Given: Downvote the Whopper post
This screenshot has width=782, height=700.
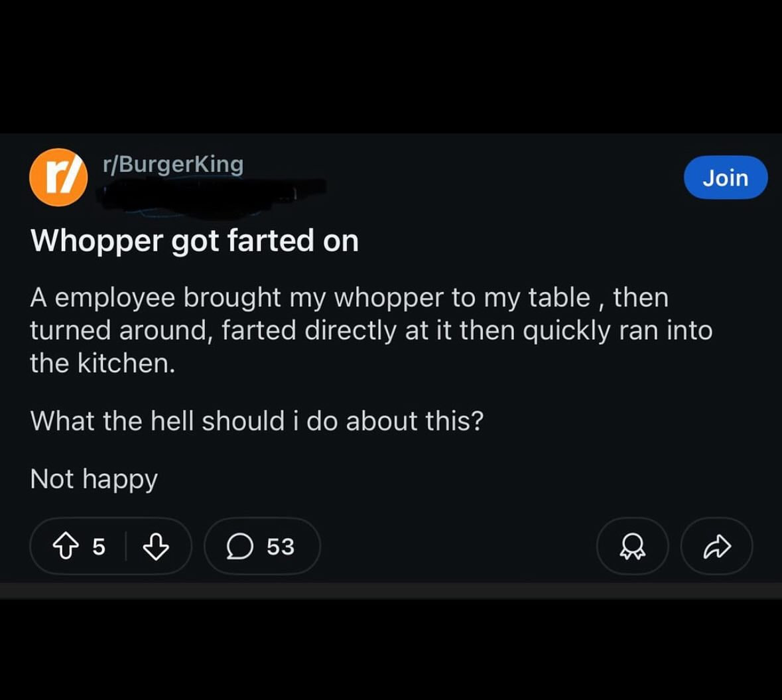Looking at the screenshot, I should (156, 547).
